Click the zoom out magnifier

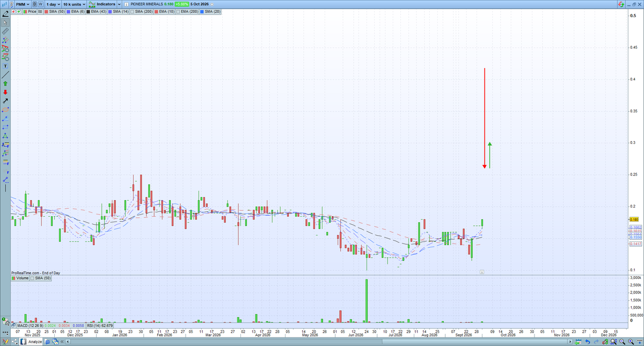pos(622,342)
